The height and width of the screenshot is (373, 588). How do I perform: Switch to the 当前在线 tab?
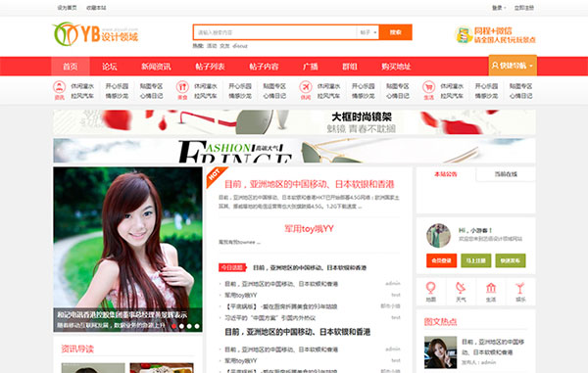506,174
